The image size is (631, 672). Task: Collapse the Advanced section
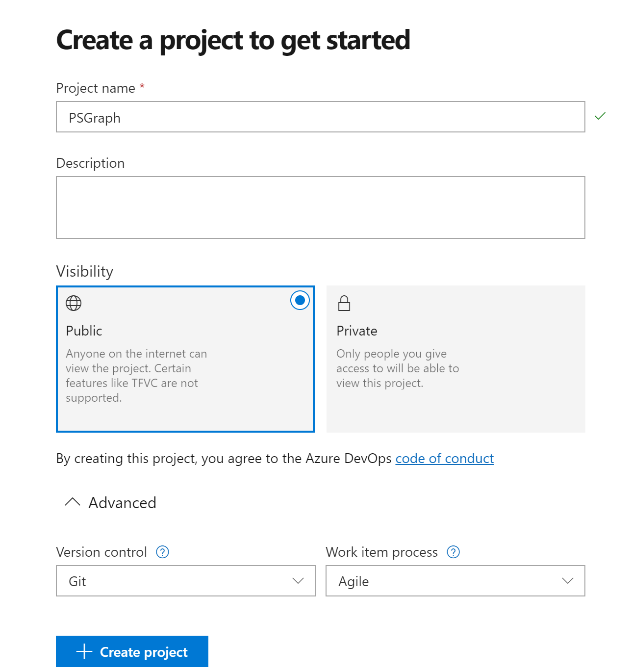click(111, 502)
